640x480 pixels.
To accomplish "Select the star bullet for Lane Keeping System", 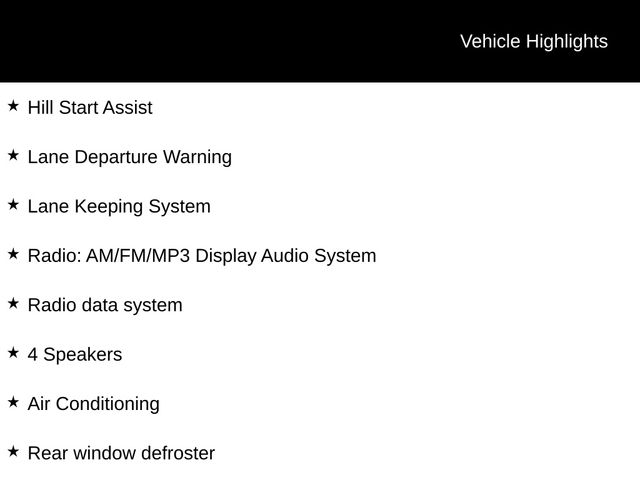I will click(x=13, y=204).
